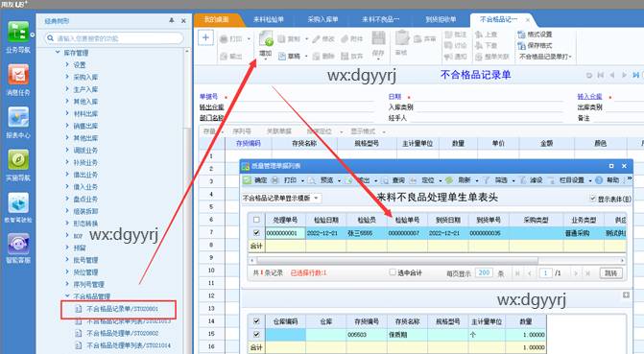Open 不合格品记录单/ST020801 tree item
The image size is (644, 354).
pyautogui.click(x=122, y=309)
